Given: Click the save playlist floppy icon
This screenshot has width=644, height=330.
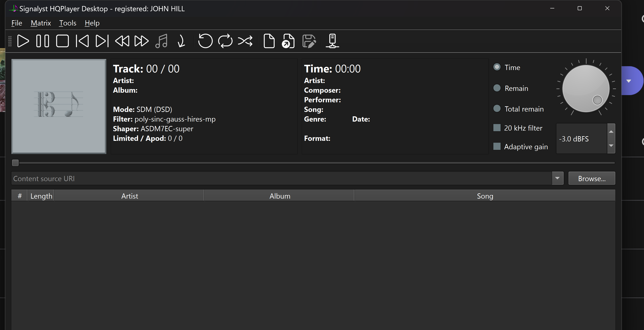Looking at the screenshot, I should [309, 41].
